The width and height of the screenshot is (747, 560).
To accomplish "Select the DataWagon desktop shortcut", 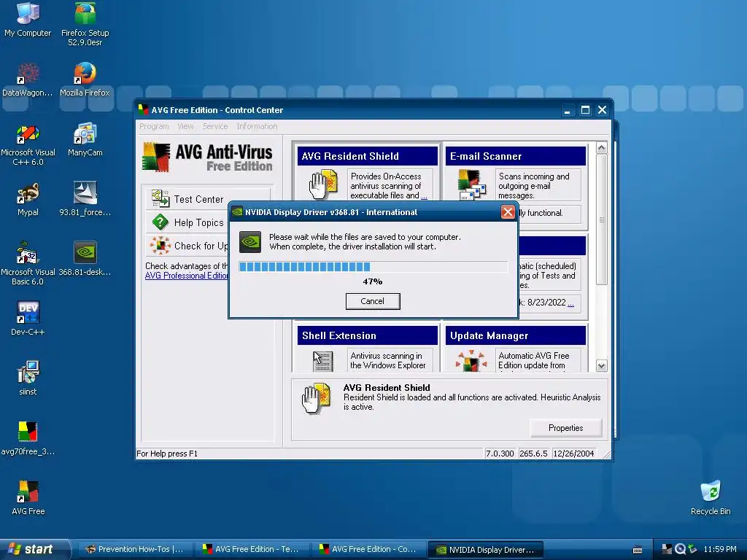I will coord(28,80).
